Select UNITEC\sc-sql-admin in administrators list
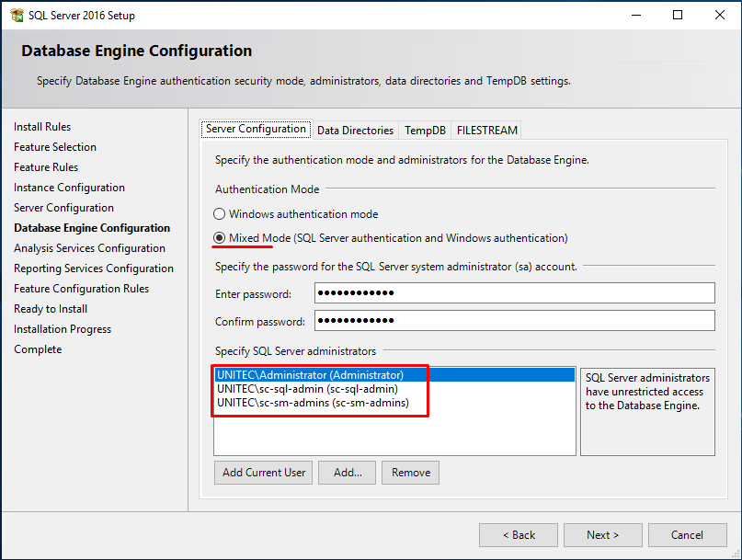Viewport: 742px width, 560px height. [394, 389]
